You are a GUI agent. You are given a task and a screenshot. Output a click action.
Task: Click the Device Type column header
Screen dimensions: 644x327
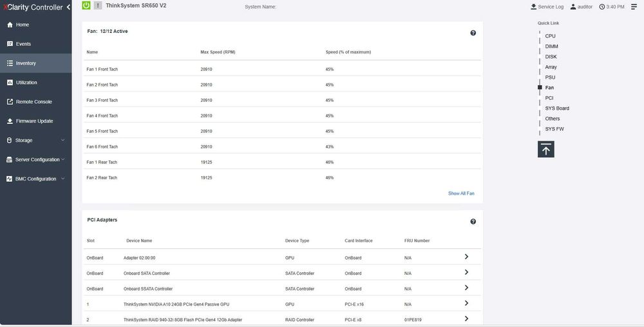(x=297, y=241)
